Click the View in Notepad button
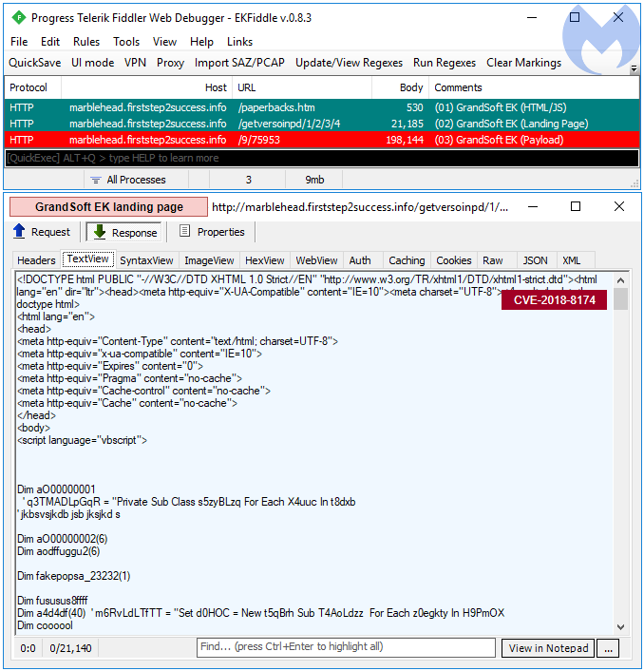The width and height of the screenshot is (644, 671). (x=548, y=648)
